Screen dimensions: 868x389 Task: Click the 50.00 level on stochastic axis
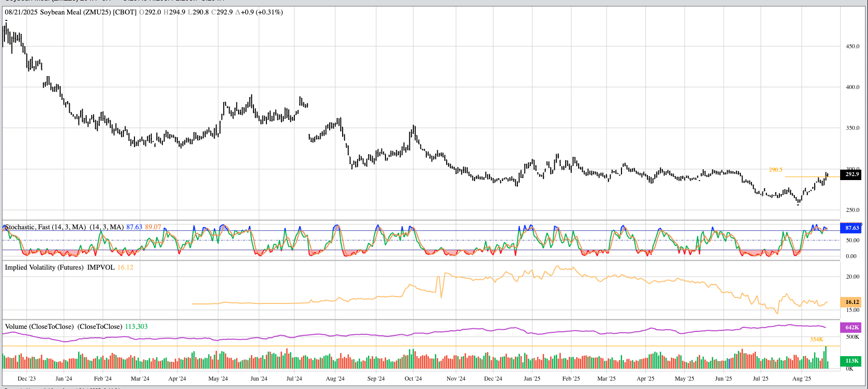(x=852, y=240)
